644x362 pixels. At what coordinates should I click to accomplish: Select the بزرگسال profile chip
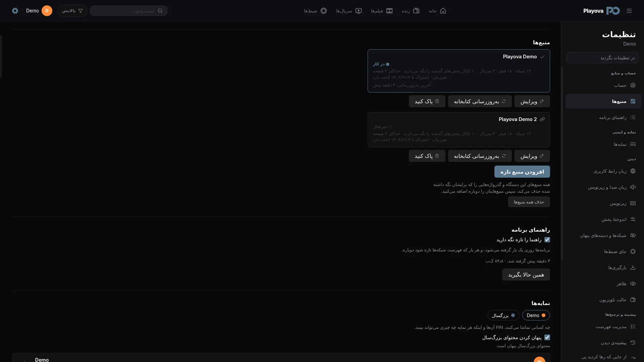pos(503,315)
